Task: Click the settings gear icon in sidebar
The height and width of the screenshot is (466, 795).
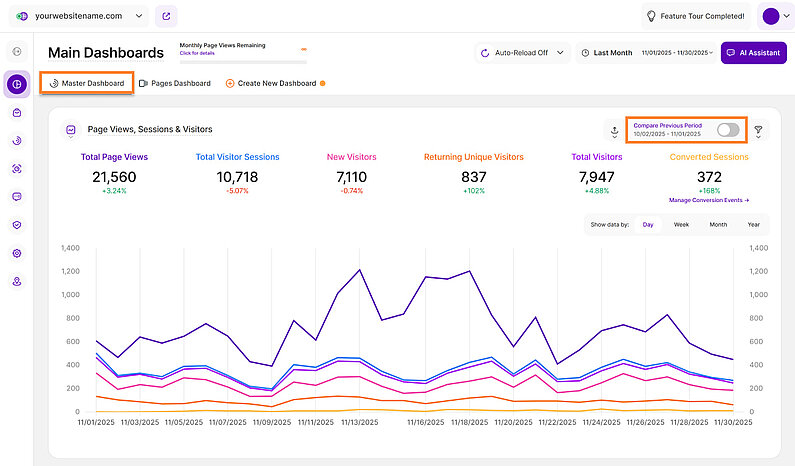Action: click(17, 253)
